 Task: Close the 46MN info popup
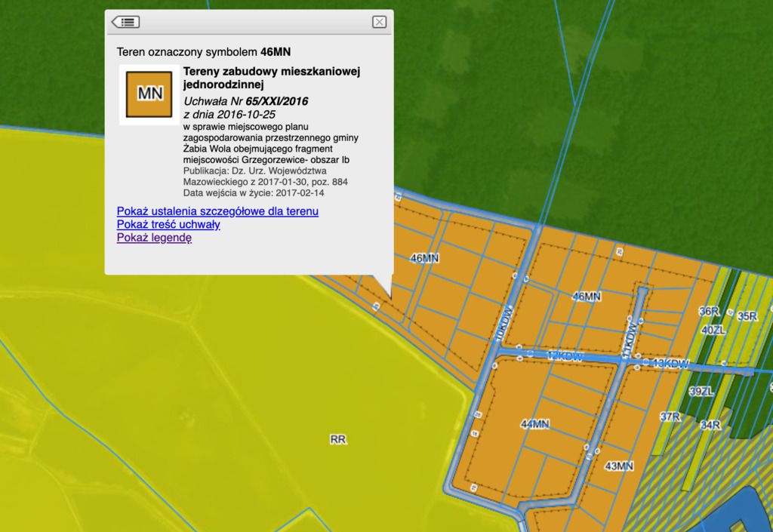click(x=379, y=22)
